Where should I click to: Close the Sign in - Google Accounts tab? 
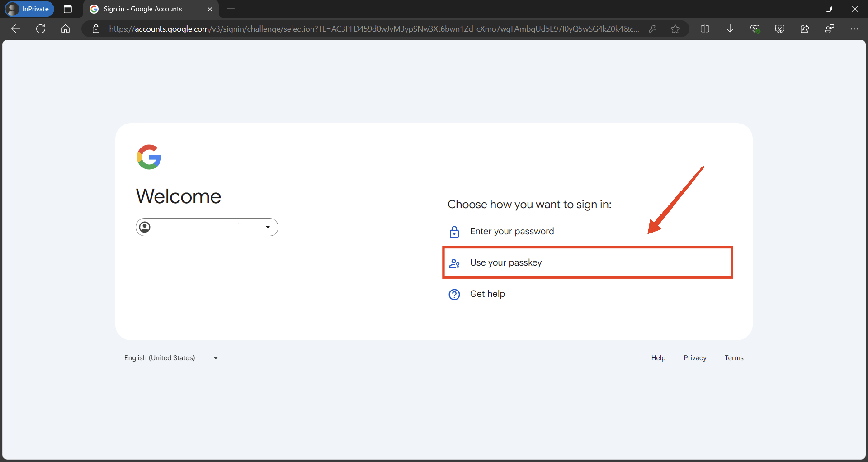210,9
